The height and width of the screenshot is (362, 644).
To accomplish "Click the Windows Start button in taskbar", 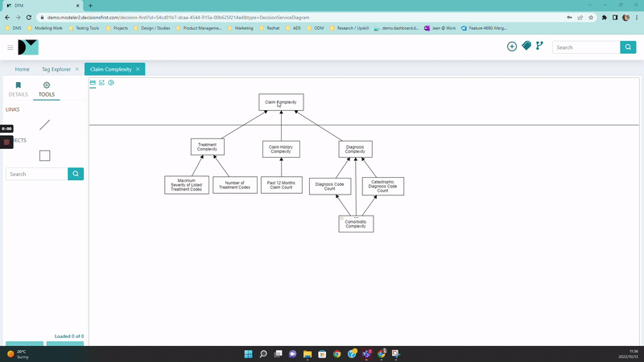I will 248,354.
